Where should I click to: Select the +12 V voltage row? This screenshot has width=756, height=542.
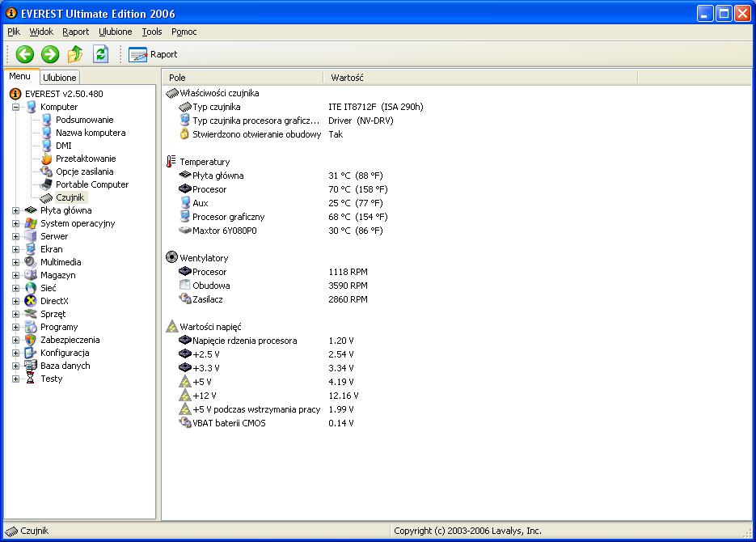coord(268,396)
